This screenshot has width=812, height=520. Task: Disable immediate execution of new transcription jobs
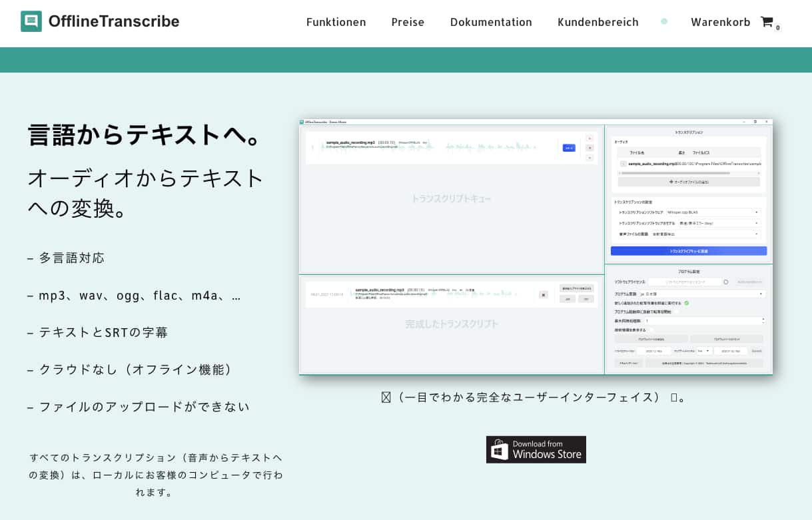pyautogui.click(x=687, y=303)
